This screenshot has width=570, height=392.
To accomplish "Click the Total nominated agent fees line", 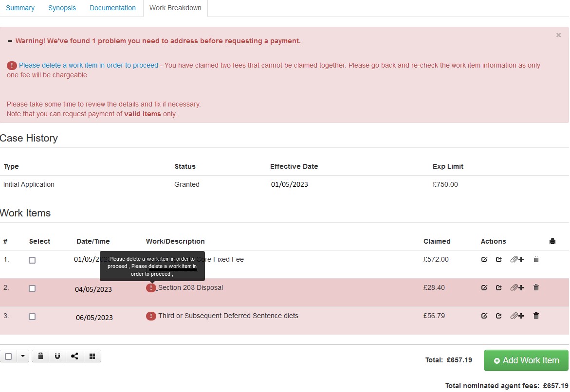I will (507, 386).
